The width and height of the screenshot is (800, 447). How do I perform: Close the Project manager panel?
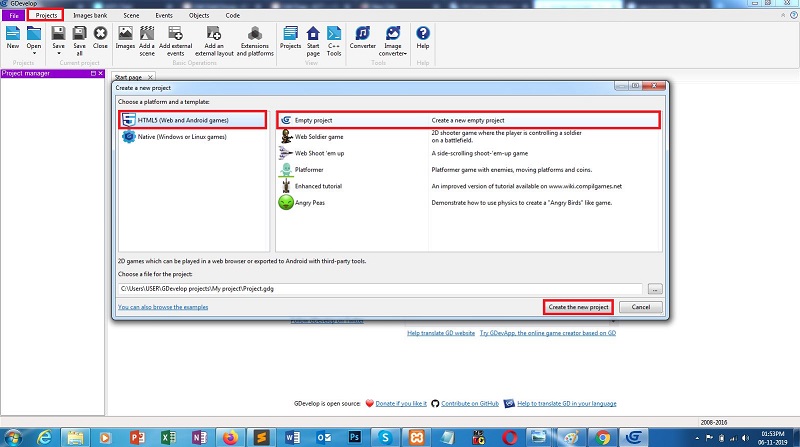pyautogui.click(x=101, y=73)
